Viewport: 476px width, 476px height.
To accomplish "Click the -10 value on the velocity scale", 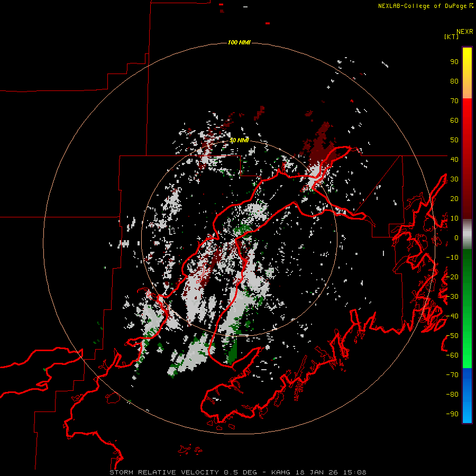I will point(452,258).
